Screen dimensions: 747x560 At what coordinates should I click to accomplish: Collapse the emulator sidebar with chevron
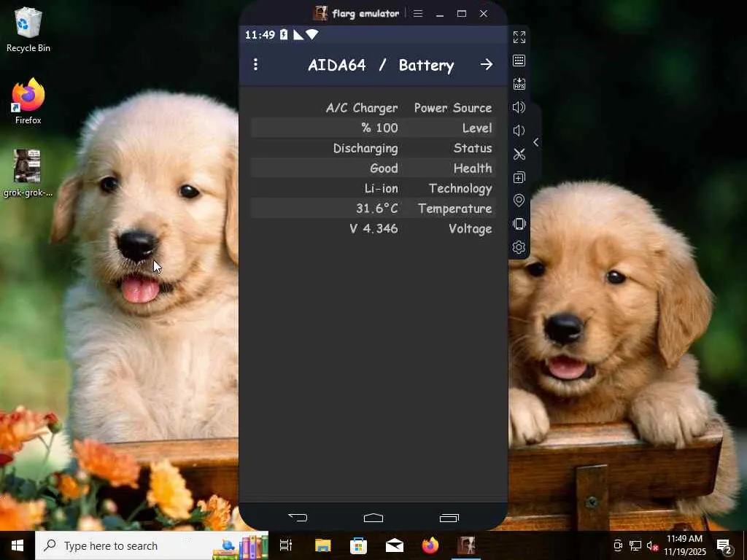coord(536,142)
